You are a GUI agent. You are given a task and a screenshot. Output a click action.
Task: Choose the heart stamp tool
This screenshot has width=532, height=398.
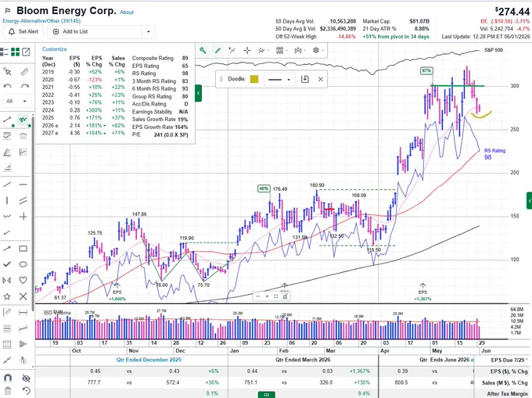tap(23, 280)
